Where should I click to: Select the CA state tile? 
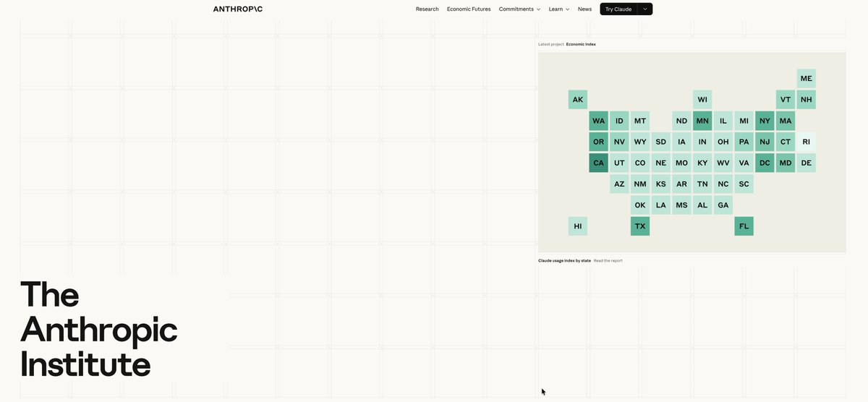pos(598,163)
